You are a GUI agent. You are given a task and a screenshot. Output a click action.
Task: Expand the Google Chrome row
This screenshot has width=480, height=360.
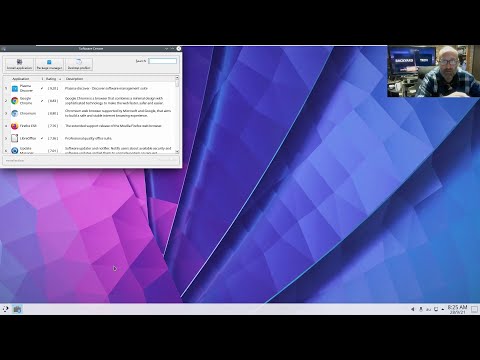(6, 101)
